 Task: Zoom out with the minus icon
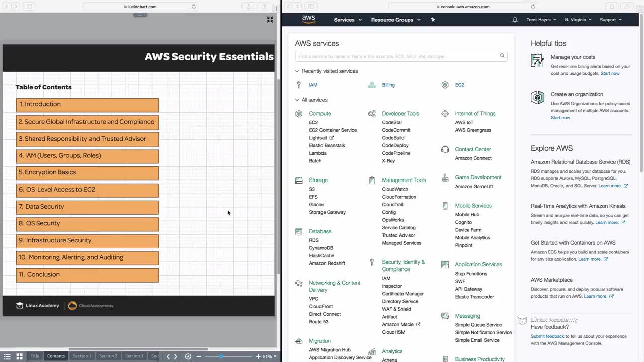199,356
